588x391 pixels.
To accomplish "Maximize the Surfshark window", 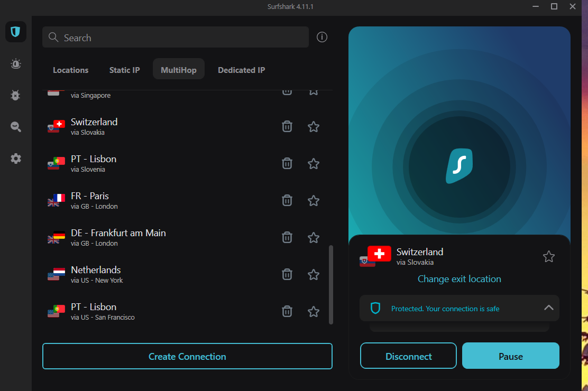I will tap(554, 6).
